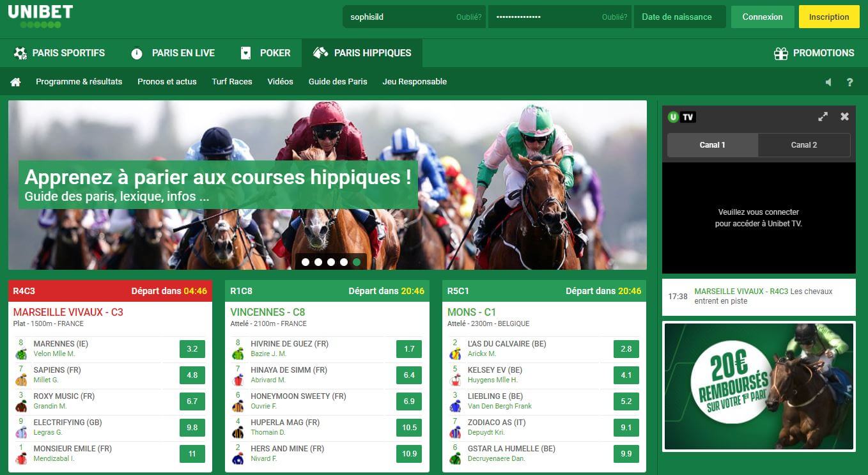Open the Paris Sportifs section
The height and width of the screenshot is (475, 868).
[59, 53]
